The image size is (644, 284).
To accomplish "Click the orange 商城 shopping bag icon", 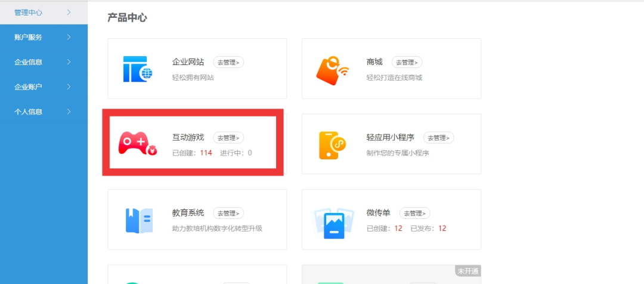I will [x=332, y=69].
